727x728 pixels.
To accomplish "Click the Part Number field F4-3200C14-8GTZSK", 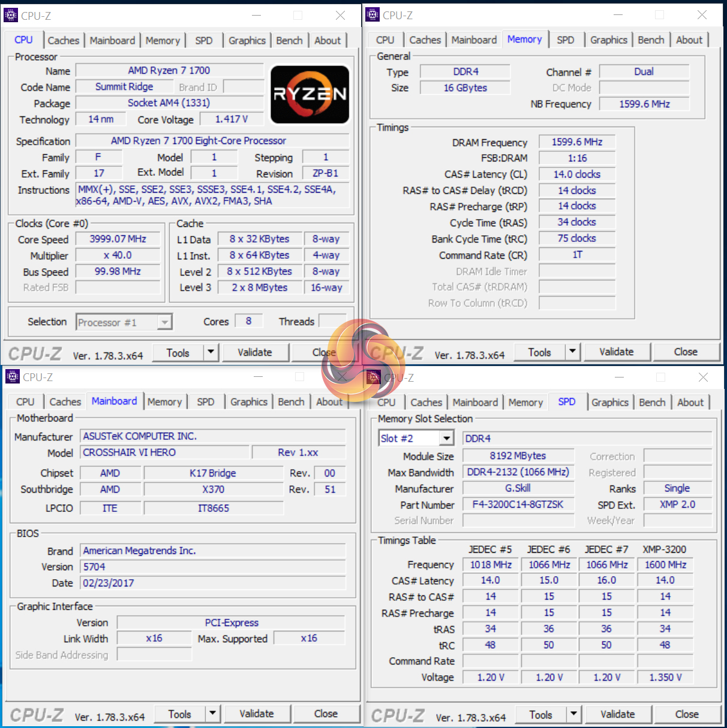I will (x=518, y=504).
